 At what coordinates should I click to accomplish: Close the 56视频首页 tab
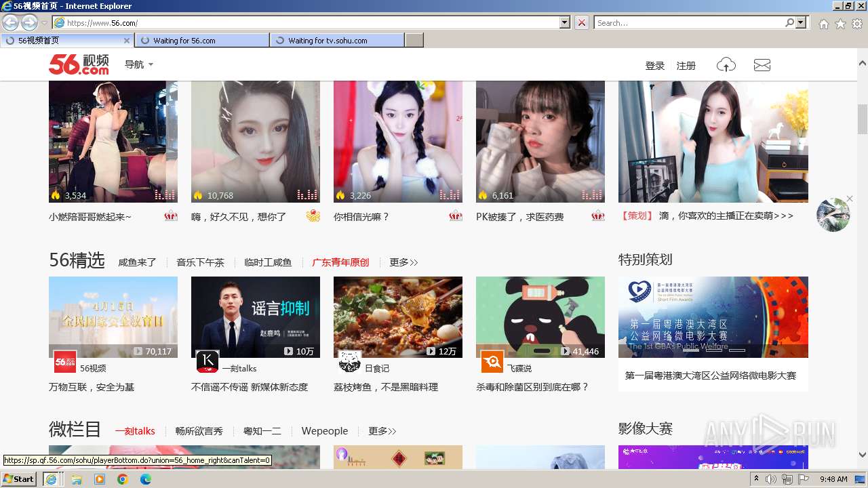tap(126, 41)
